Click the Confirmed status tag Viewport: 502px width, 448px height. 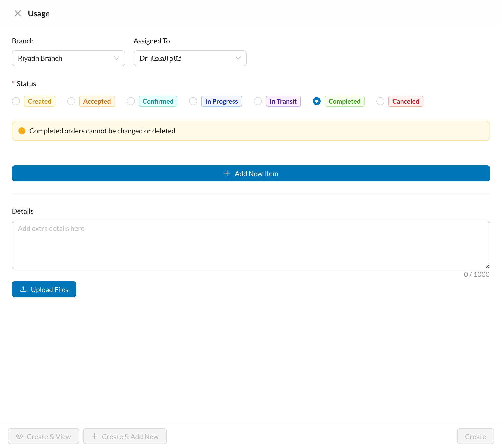click(x=158, y=101)
